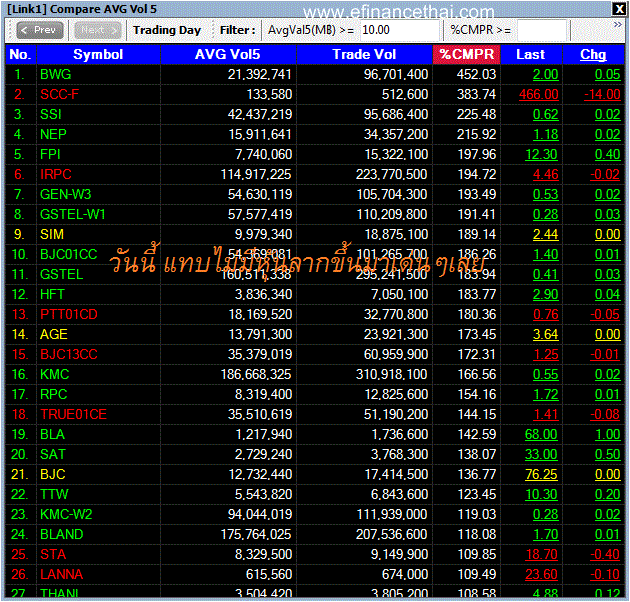
Task: Select the FPI symbol
Action: [x=50, y=154]
